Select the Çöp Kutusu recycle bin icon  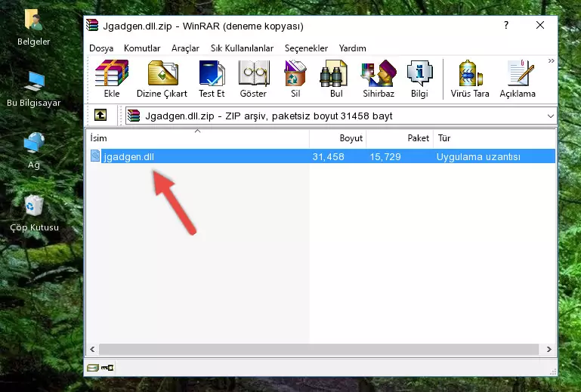pos(34,213)
